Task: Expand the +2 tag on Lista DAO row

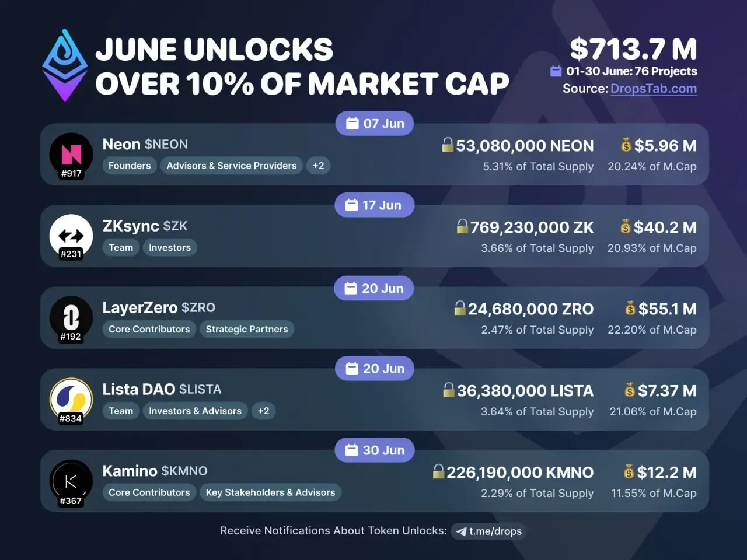Action: click(263, 411)
